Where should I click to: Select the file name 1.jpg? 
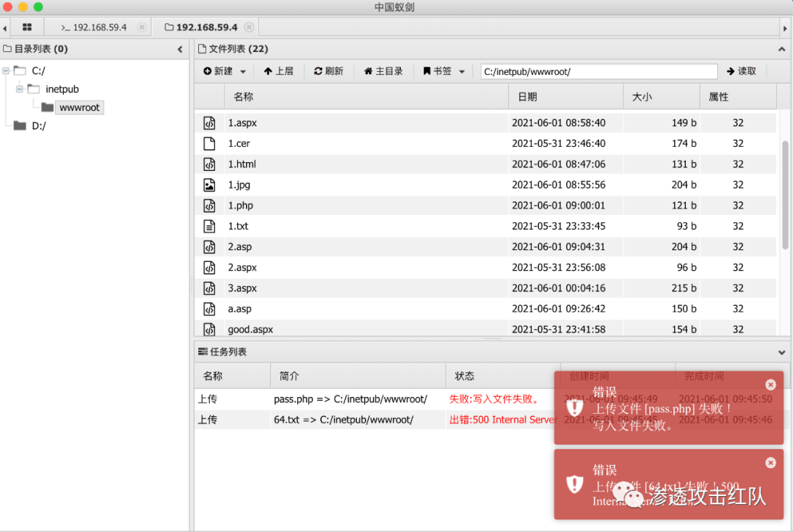coord(239,185)
